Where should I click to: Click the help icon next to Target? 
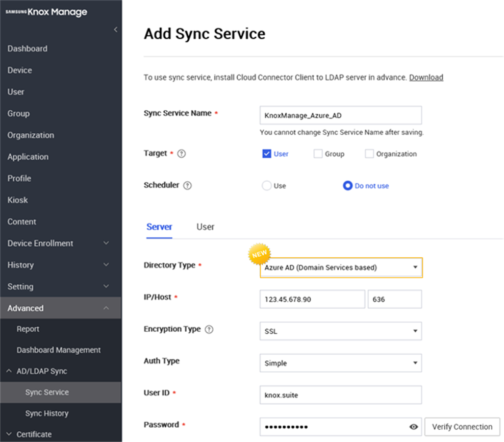tap(181, 154)
